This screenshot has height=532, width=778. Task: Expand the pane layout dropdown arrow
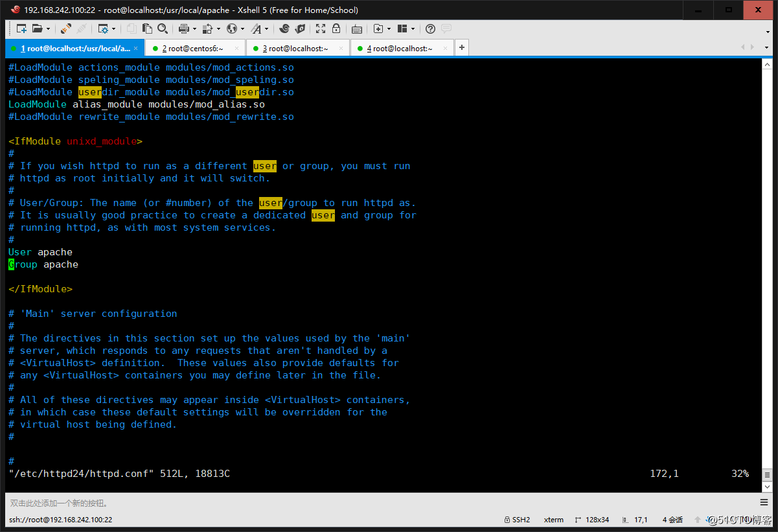click(413, 29)
